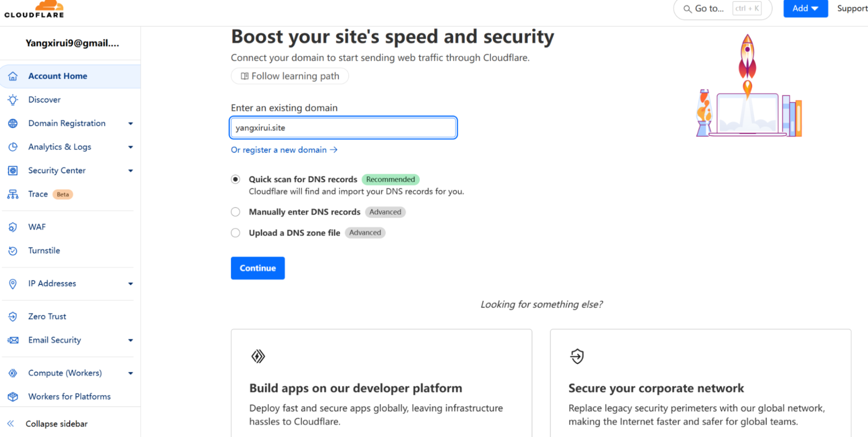Click the learning path book icon
Screen dimensions: 868x437
(245, 76)
